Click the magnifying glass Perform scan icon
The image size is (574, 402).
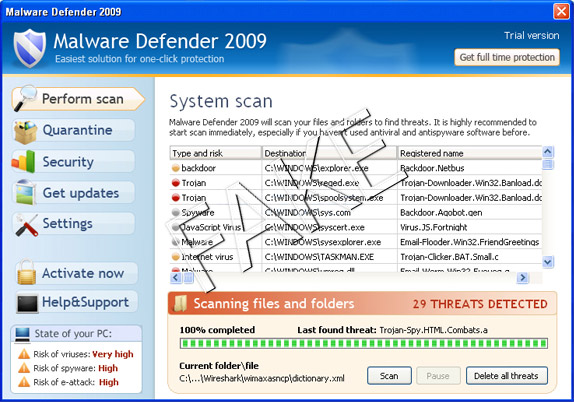[25, 98]
